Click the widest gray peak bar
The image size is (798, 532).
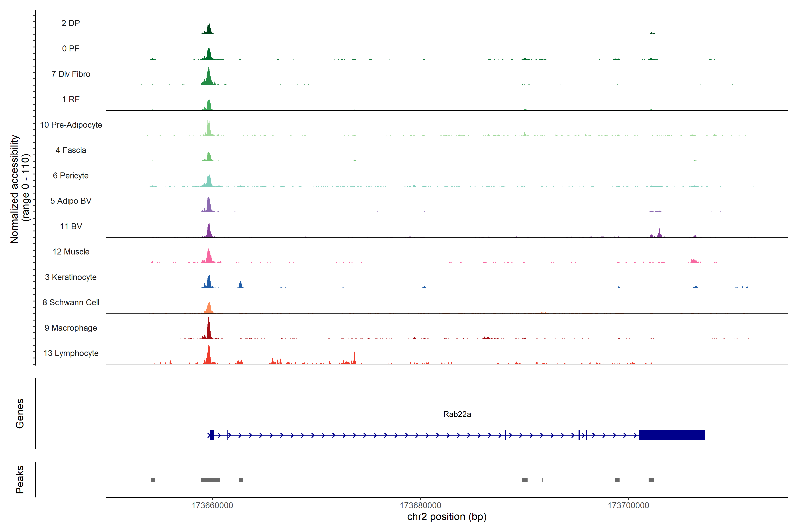210,480
